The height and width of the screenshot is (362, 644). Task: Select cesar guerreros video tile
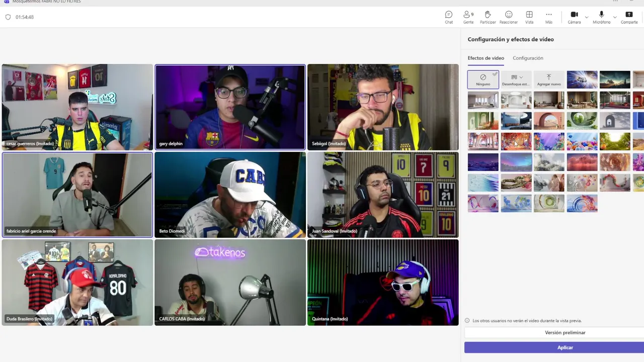click(77, 107)
